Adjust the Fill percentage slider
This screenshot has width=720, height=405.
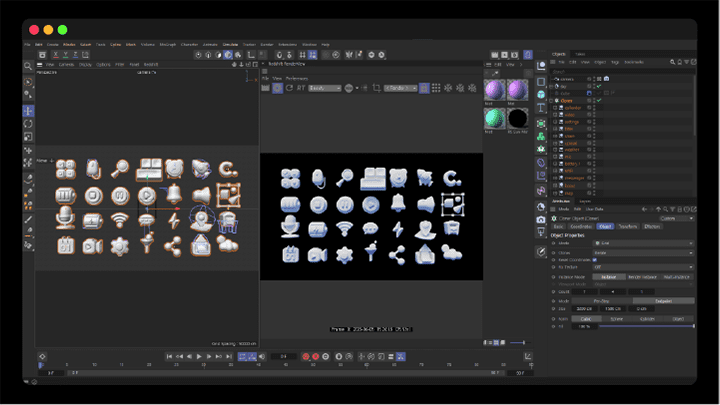[647, 326]
